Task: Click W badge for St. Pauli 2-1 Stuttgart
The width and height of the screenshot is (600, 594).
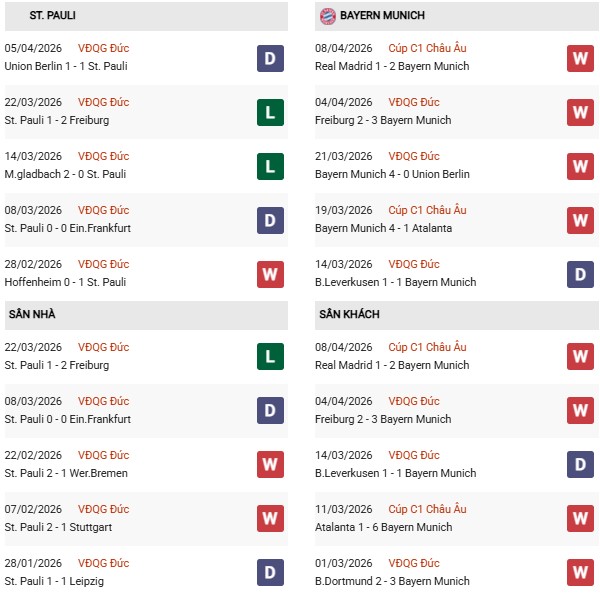Action: (x=270, y=519)
